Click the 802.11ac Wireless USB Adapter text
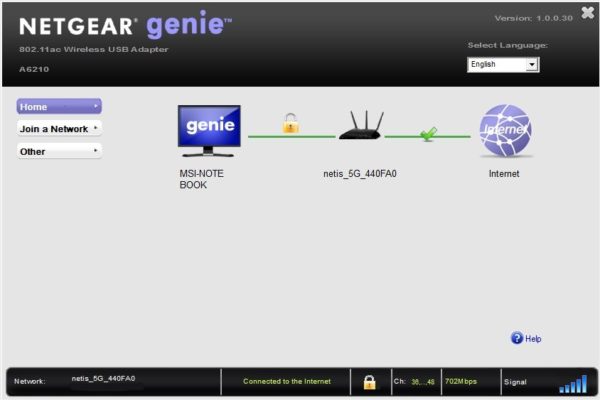Image resolution: width=600 pixels, height=400 pixels. pyautogui.click(x=94, y=49)
